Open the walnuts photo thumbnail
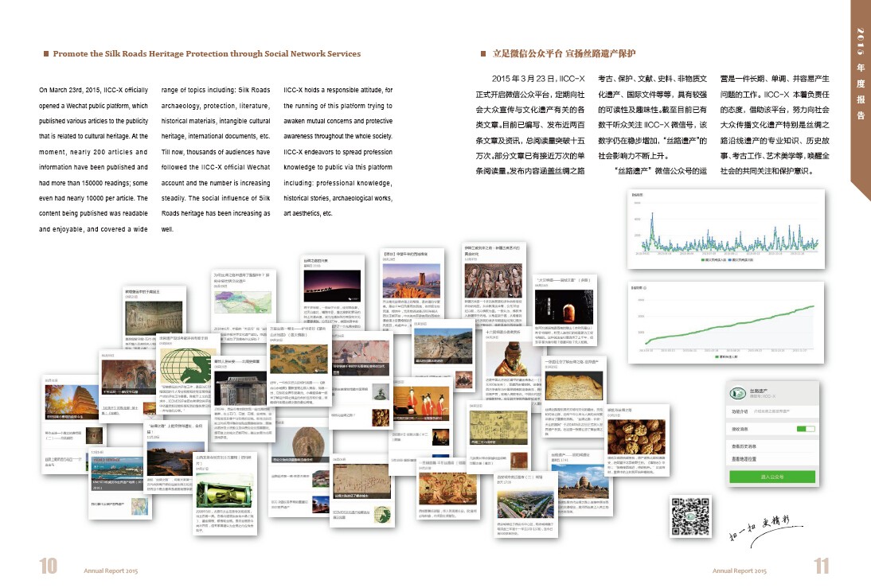871x588 pixels. [x=637, y=437]
